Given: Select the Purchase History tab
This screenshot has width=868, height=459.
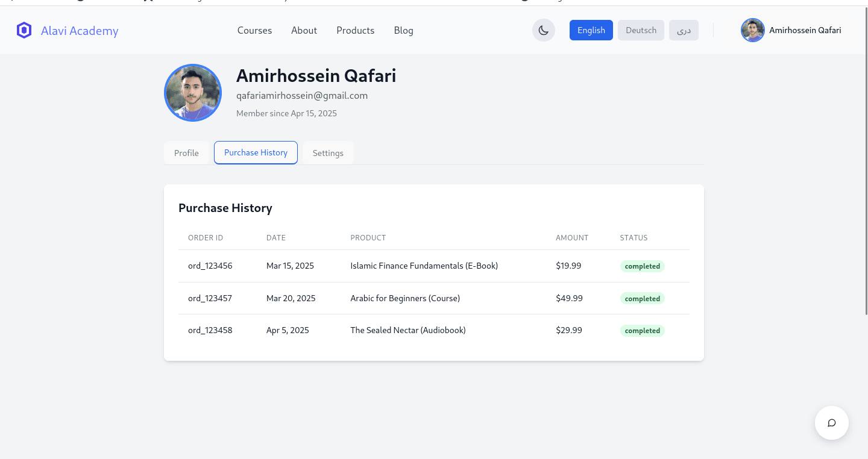Looking at the screenshot, I should (256, 152).
